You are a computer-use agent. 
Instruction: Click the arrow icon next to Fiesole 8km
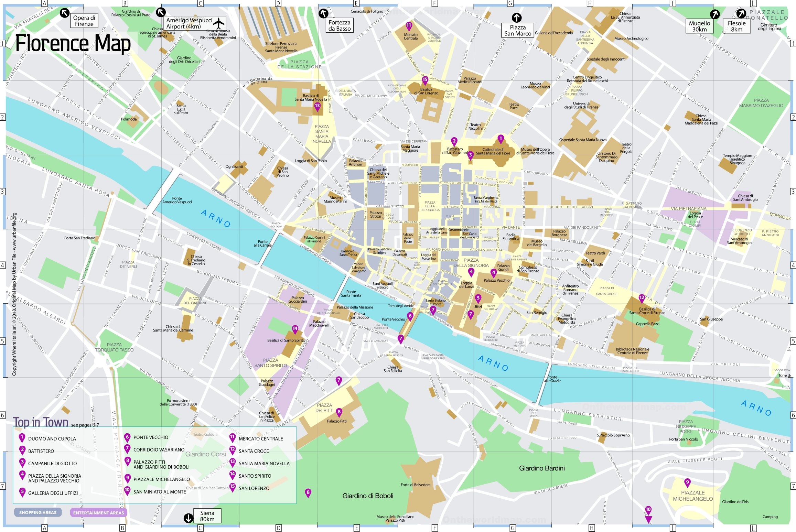click(741, 13)
